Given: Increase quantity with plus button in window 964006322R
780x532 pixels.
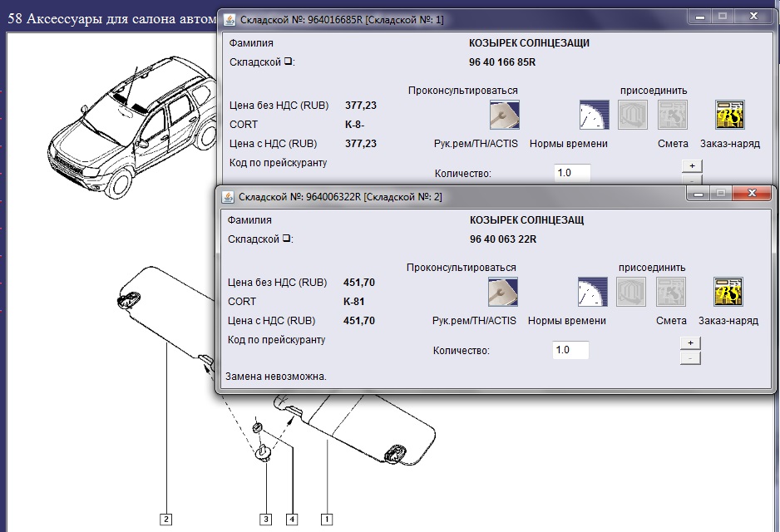Looking at the screenshot, I should [x=690, y=342].
